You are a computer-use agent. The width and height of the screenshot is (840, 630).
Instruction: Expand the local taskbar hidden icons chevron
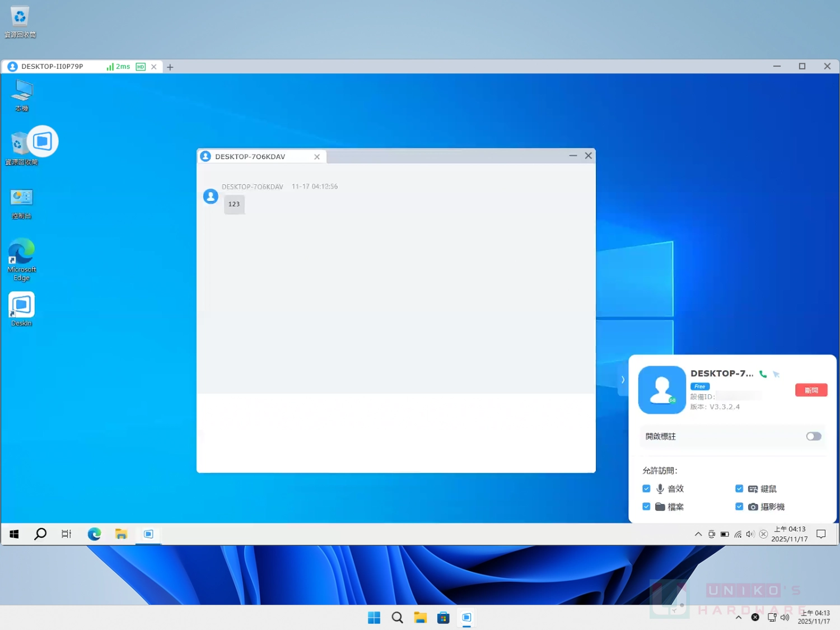pos(739,617)
